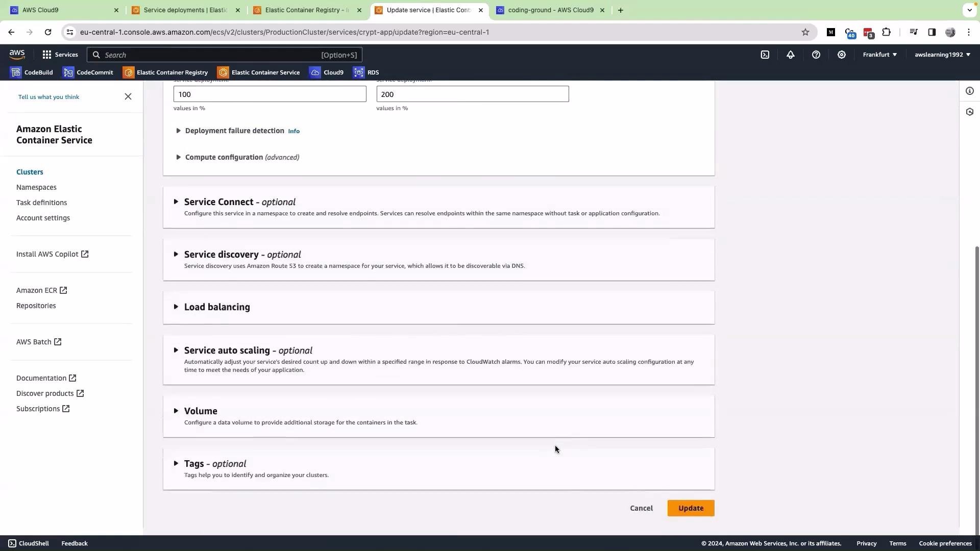Image resolution: width=980 pixels, height=551 pixels.
Task: Open Cookie preferences in the footer
Action: pyautogui.click(x=945, y=543)
